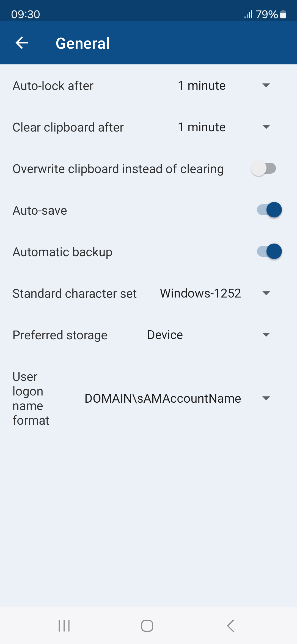
Task: Tap the signal strength icon
Action: [x=248, y=14]
